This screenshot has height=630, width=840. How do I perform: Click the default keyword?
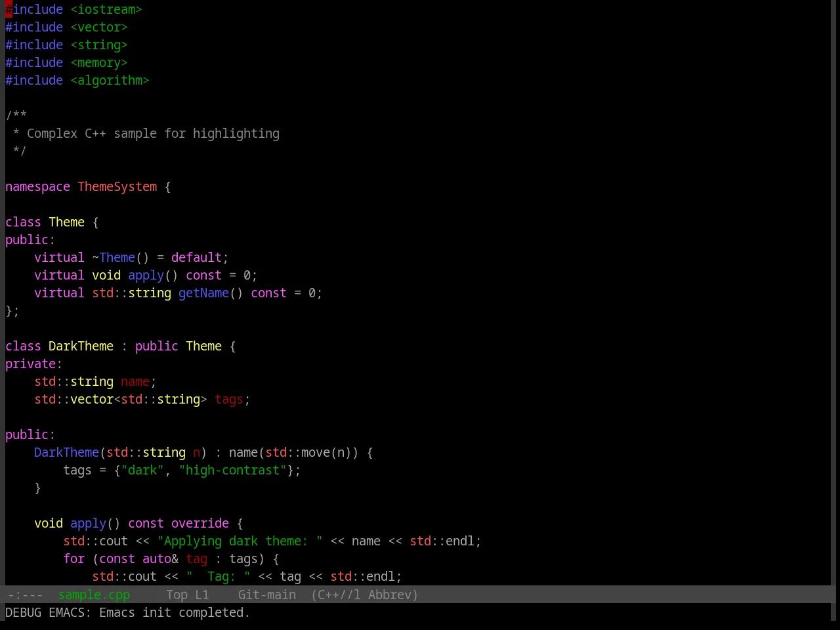tap(196, 257)
